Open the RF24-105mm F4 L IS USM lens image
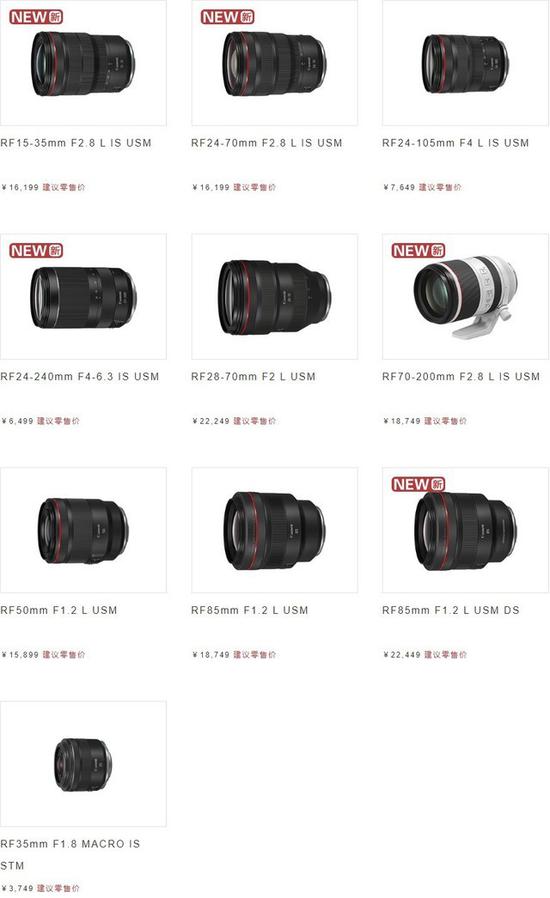Viewport: 550px width, 898px height. (x=465, y=63)
